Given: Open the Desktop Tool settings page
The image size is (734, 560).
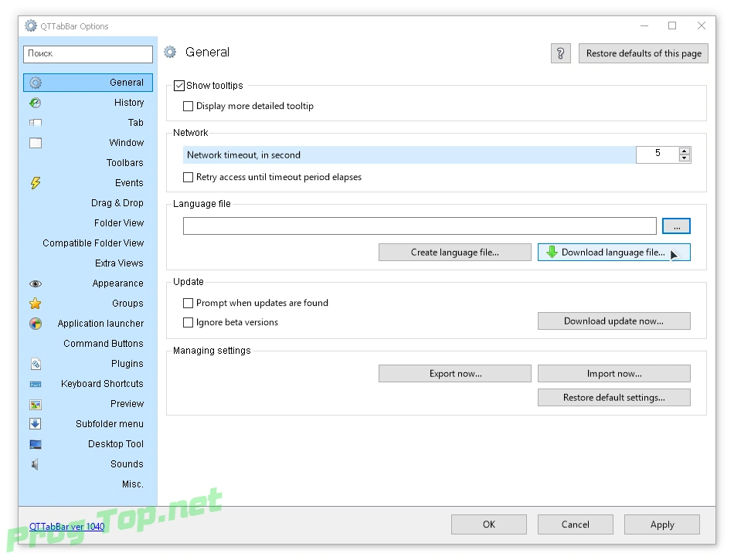Looking at the screenshot, I should (88, 444).
